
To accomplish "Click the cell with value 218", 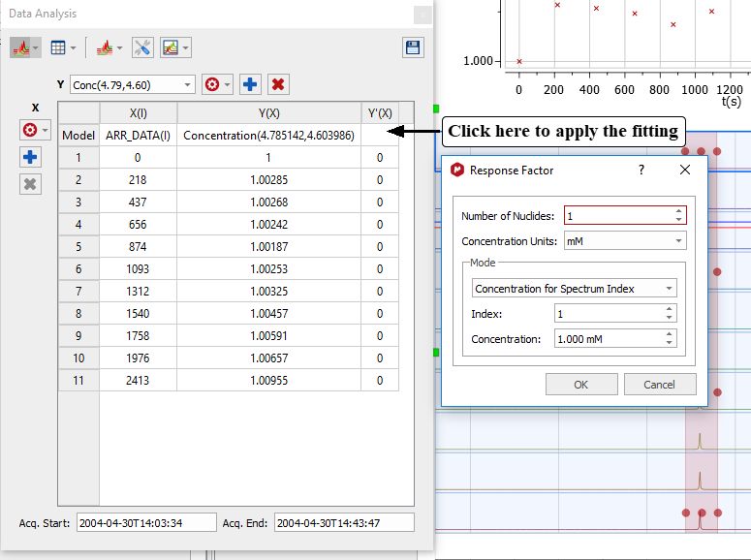I will (x=138, y=180).
